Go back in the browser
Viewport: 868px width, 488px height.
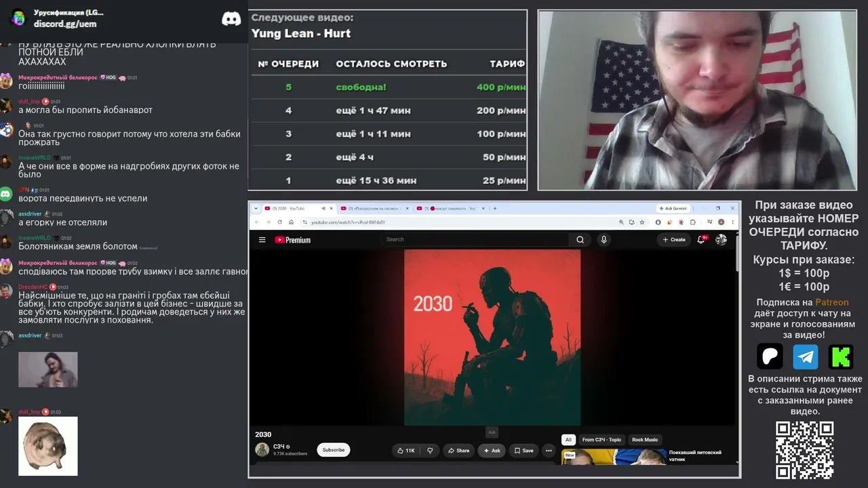(257, 222)
